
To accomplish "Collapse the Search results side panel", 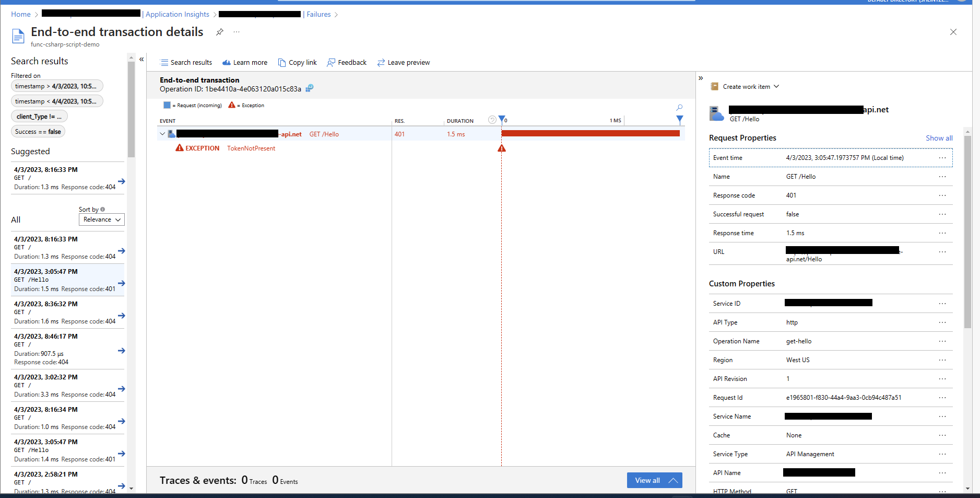I will point(141,60).
